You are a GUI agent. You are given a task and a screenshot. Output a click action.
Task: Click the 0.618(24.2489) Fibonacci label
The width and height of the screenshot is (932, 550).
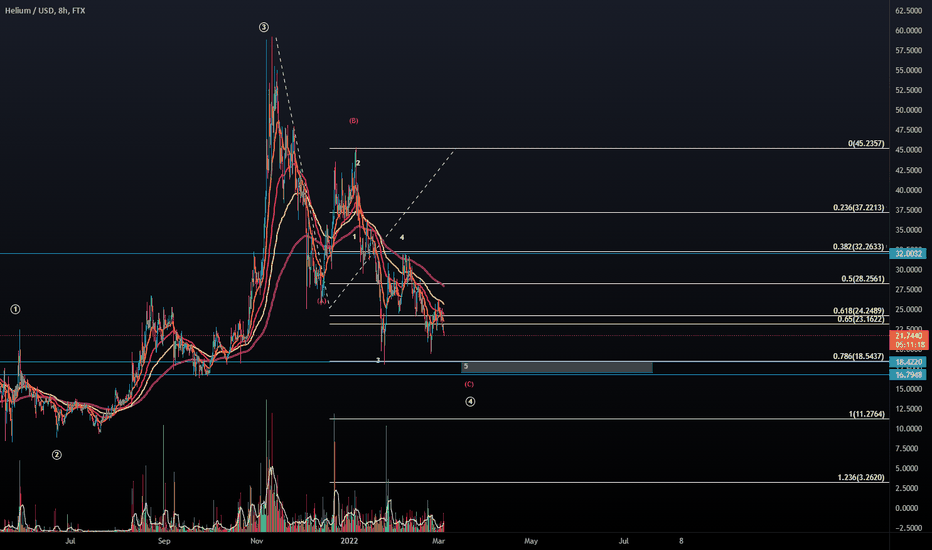(858, 311)
